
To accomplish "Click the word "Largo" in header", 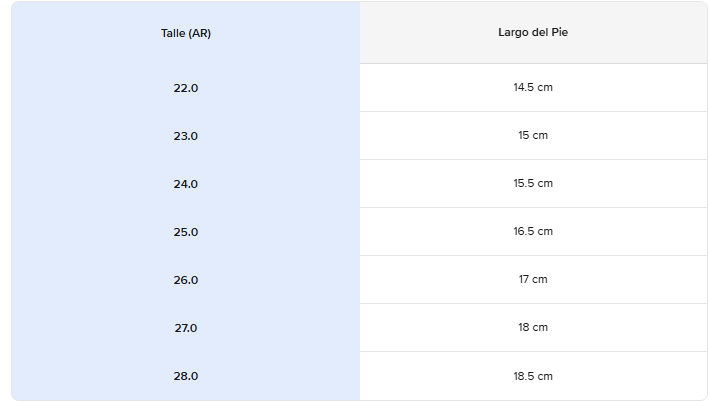I will click(x=511, y=33).
